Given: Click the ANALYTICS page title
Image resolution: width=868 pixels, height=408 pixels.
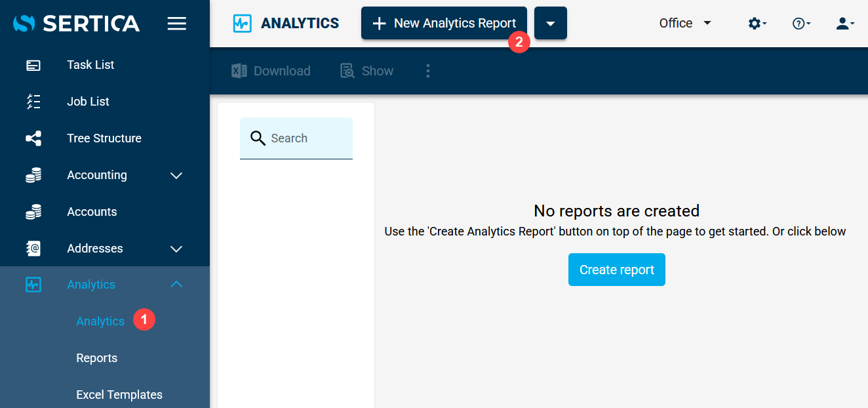Looking at the screenshot, I should point(300,24).
